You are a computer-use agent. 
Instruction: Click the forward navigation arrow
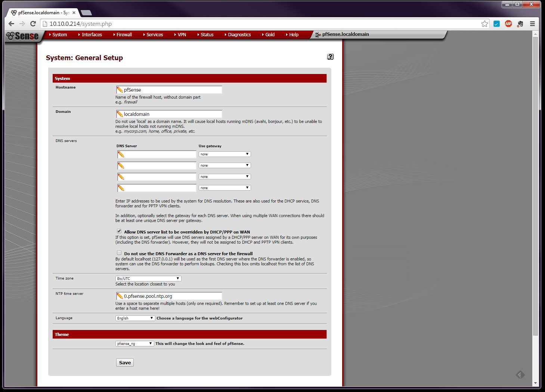click(x=22, y=24)
